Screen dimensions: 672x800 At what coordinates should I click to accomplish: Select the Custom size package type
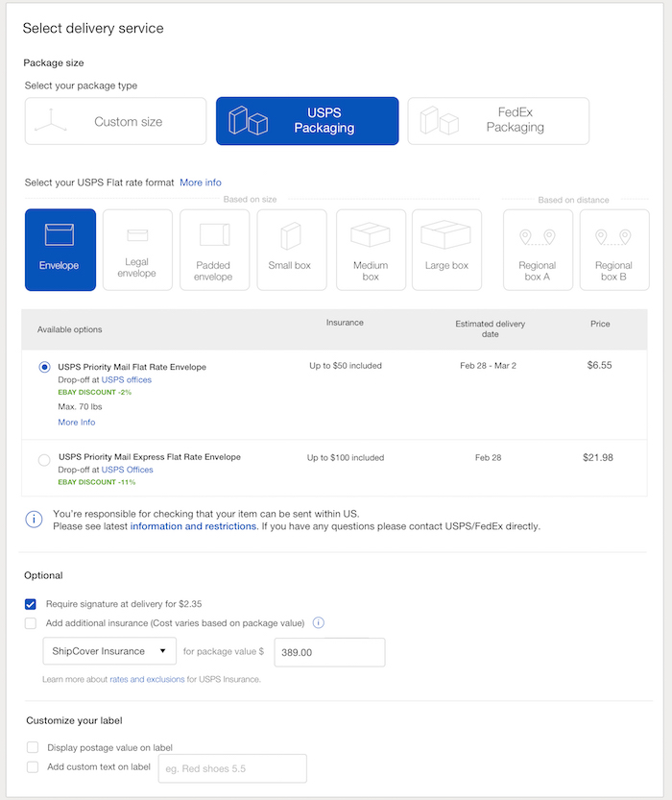(116, 121)
